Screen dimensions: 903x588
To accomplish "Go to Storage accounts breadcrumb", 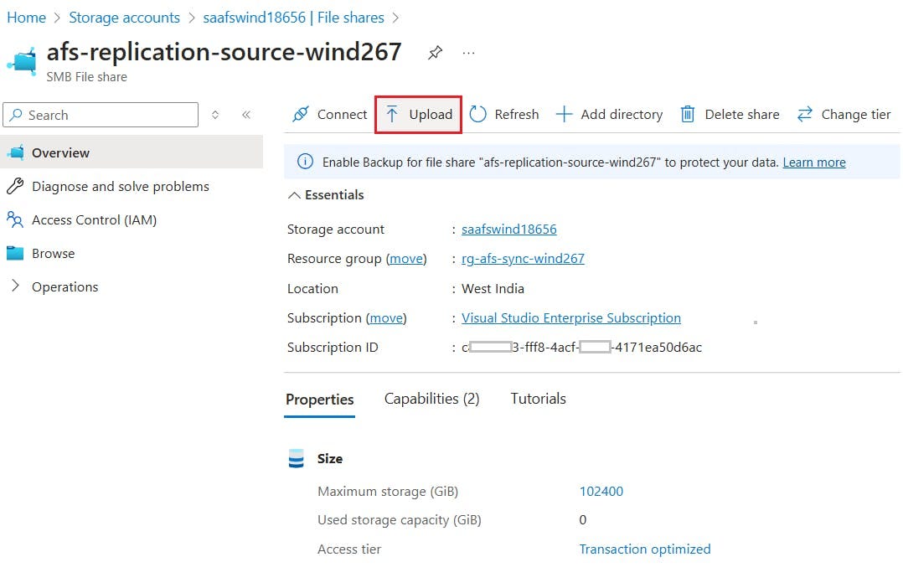I will point(124,18).
